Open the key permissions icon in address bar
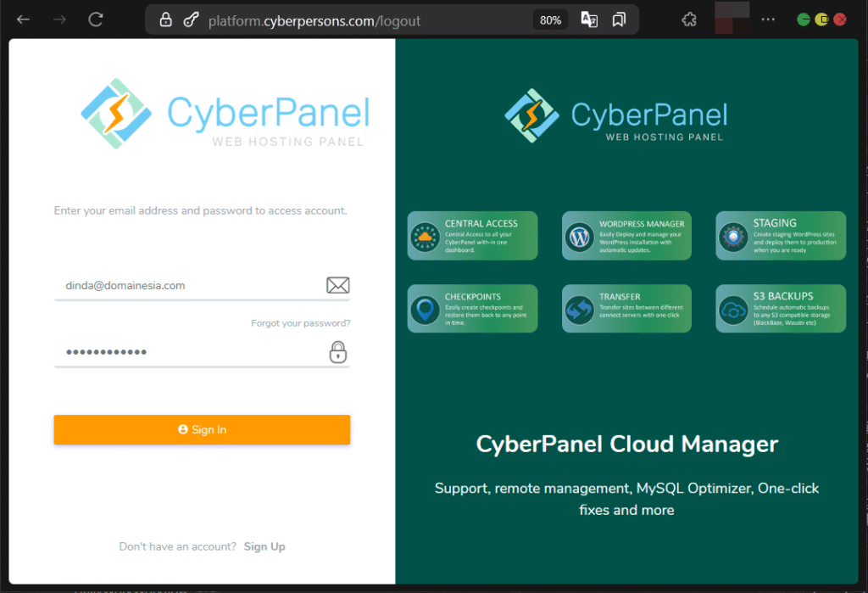Screen dimensions: 868x593 (191, 20)
